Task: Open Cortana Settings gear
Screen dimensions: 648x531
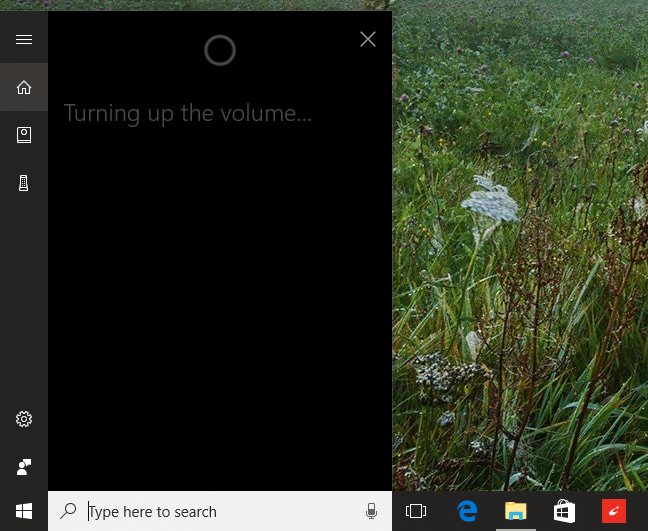Action: tap(24, 419)
